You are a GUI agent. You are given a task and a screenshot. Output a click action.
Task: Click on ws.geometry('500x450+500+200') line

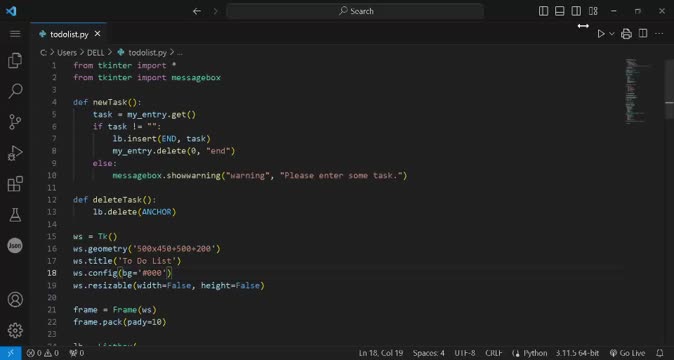(x=147, y=248)
